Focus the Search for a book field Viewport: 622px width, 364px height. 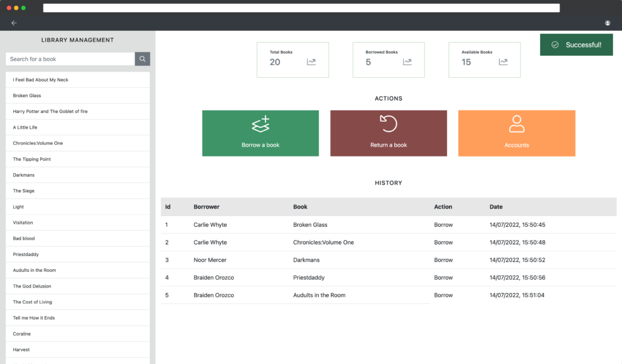pos(70,59)
